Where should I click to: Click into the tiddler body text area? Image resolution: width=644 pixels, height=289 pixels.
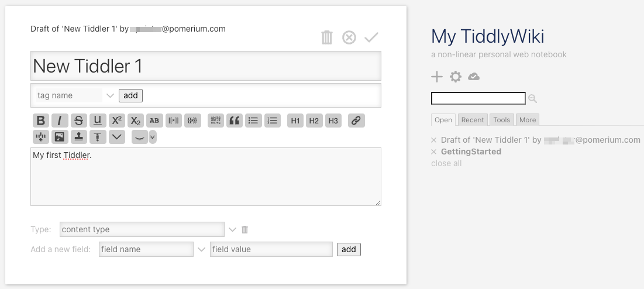point(206,177)
